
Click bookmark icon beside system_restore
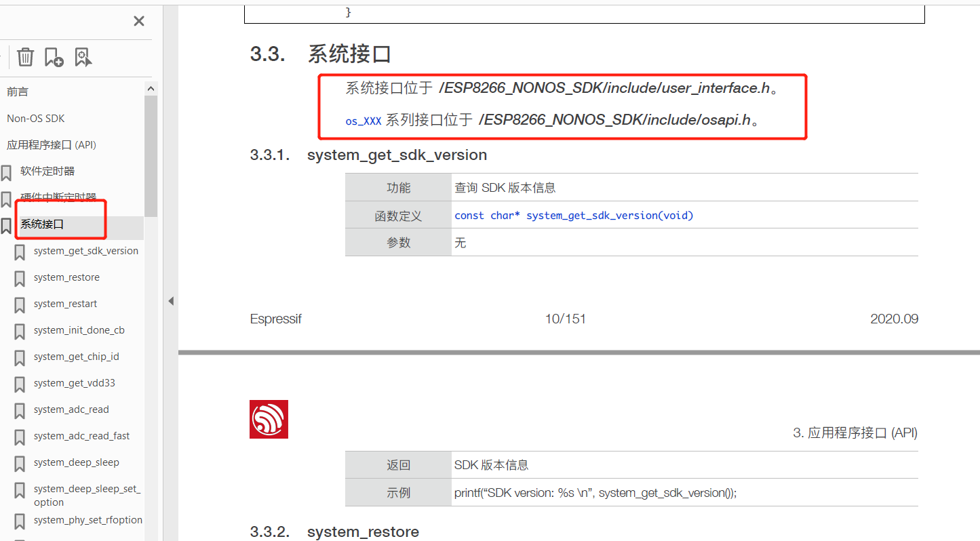(20, 279)
